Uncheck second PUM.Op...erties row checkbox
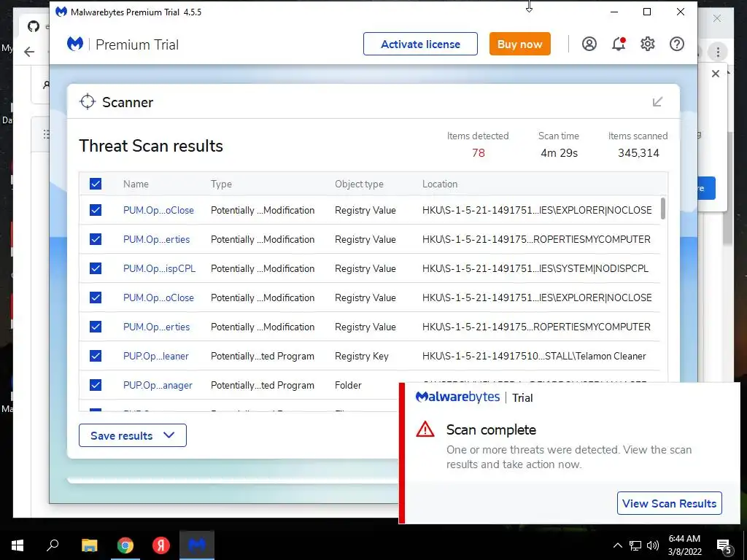Image resolution: width=747 pixels, height=560 pixels. (96, 327)
